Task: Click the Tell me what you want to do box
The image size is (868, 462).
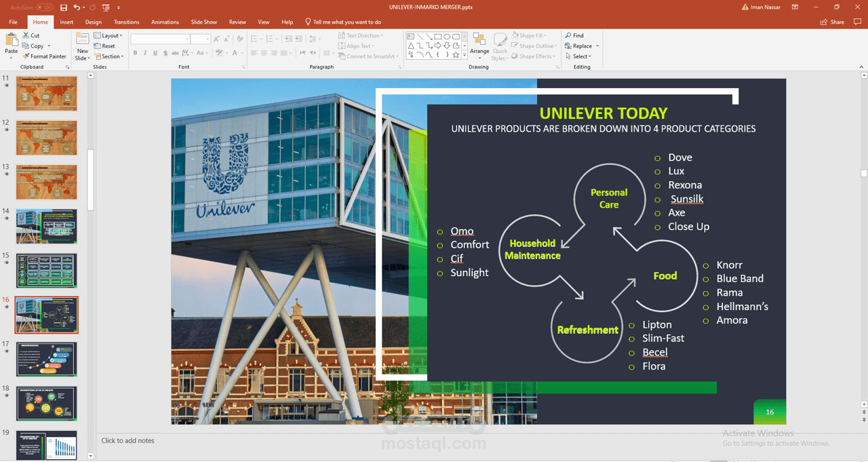Action: click(344, 22)
